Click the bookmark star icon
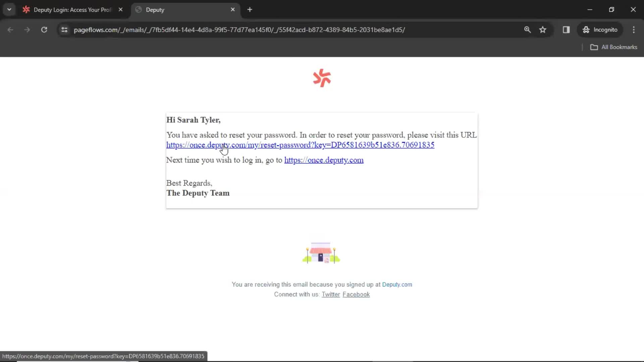This screenshot has height=362, width=644. point(543,29)
